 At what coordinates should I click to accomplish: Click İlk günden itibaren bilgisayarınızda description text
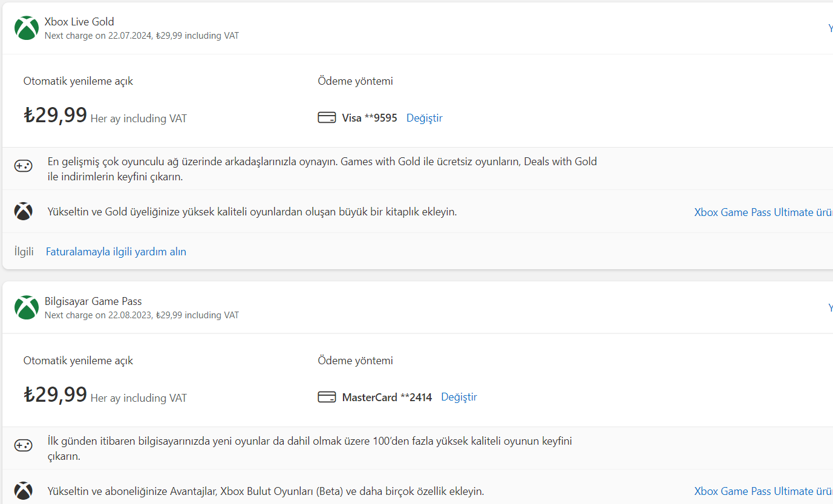(x=310, y=448)
